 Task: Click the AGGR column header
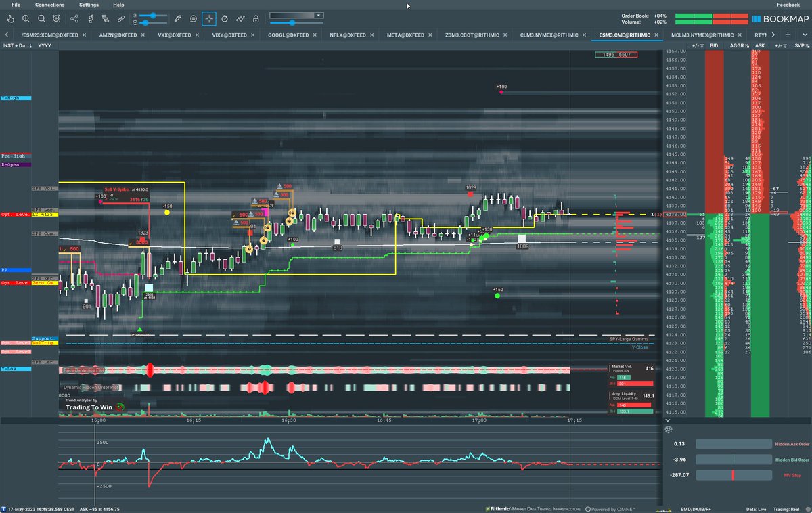[737, 45]
